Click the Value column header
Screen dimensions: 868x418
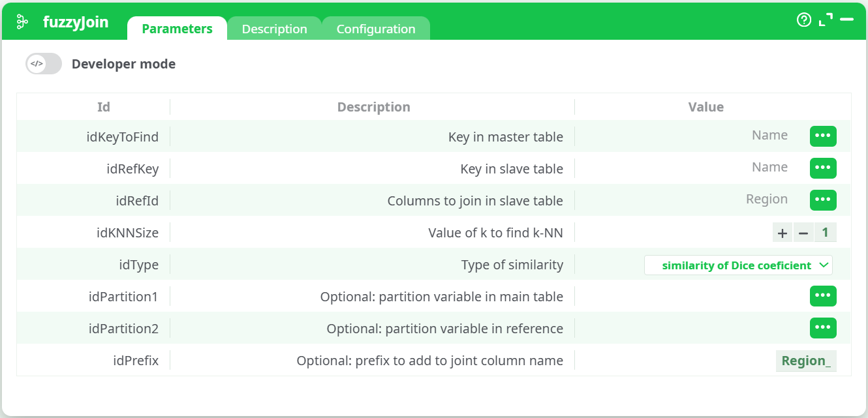pos(705,107)
